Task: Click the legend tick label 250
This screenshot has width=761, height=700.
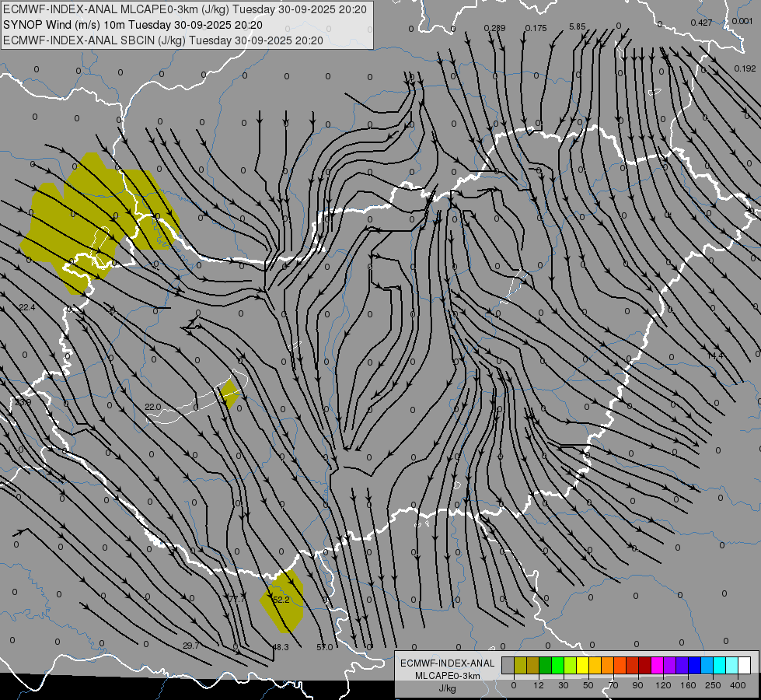Action: click(713, 685)
